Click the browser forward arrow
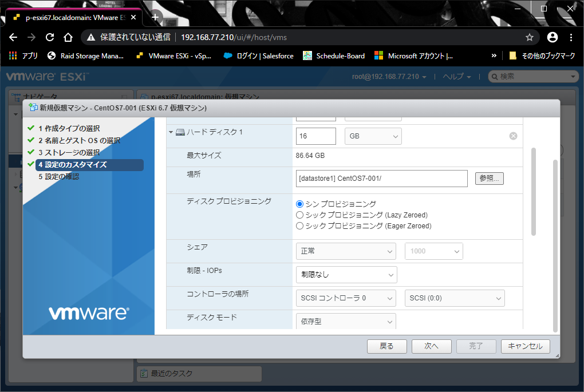 point(31,37)
